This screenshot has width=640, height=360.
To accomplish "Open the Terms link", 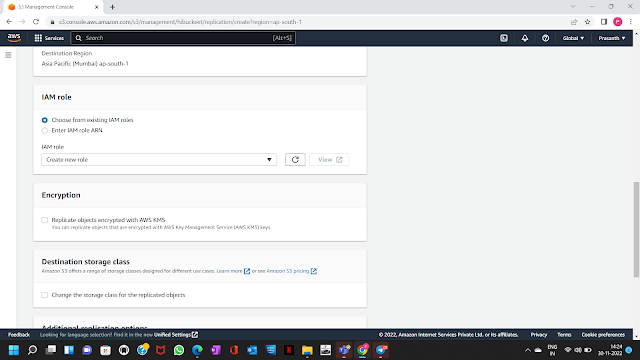I will tap(564, 335).
